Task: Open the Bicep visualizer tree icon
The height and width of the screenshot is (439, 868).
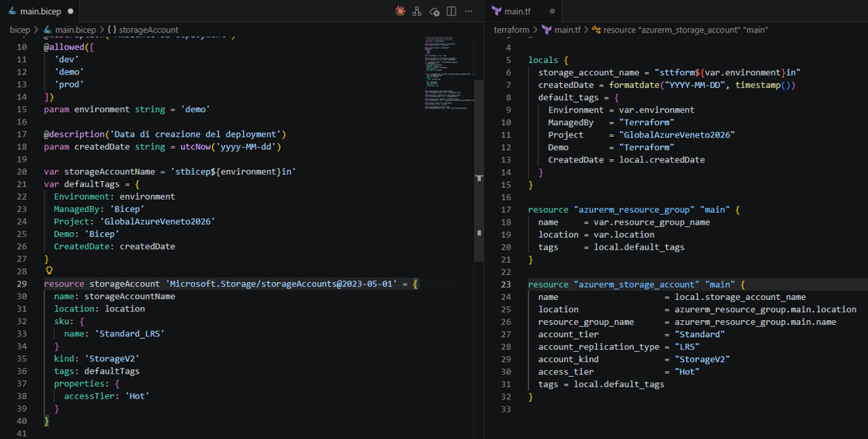Action: click(417, 11)
